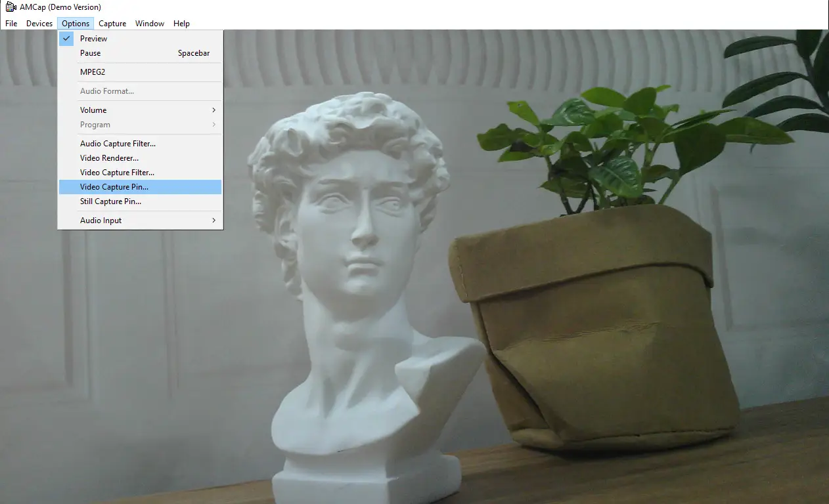Screen dimensions: 829x504
Task: Open Still Capture Pin... dialog
Action: (110, 201)
